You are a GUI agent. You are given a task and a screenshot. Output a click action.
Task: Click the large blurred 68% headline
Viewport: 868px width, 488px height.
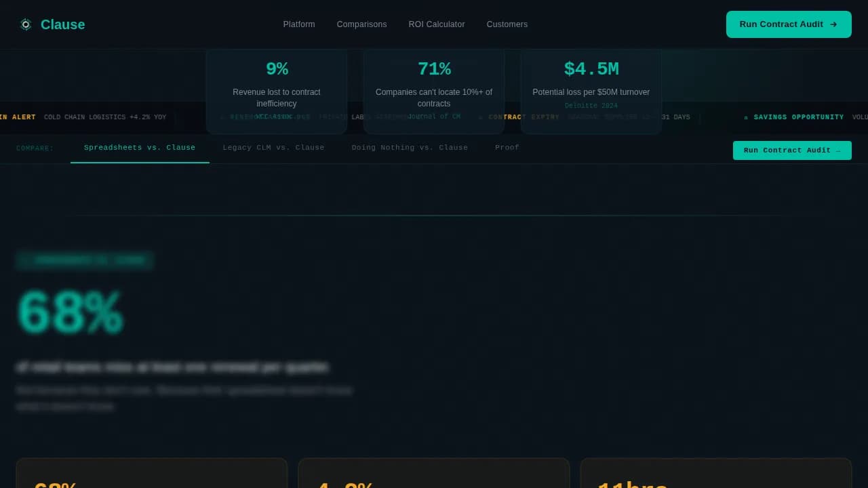coord(69,314)
